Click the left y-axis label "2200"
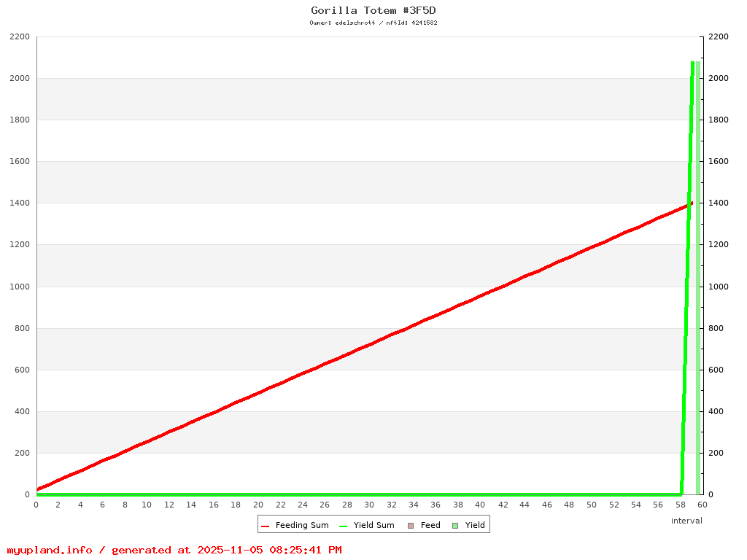Viewport: 747px width, 560px height. [19, 36]
